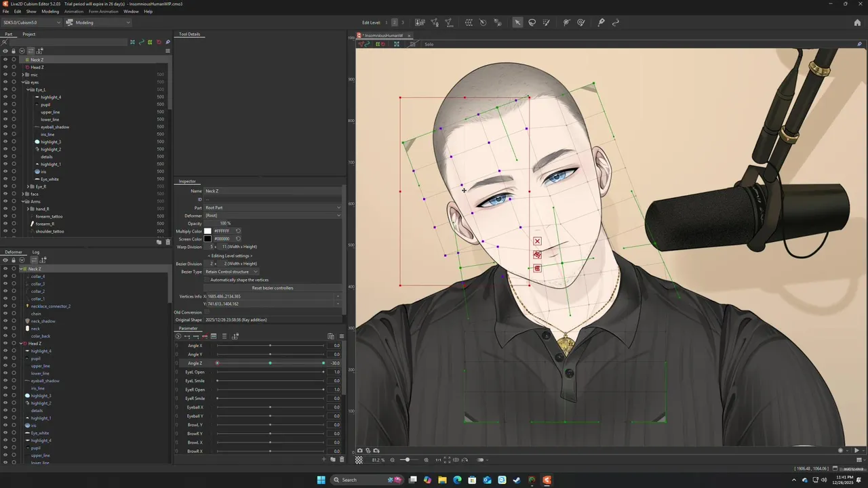Image resolution: width=868 pixels, height=488 pixels.
Task: Click Editing Level settings button
Action: (230, 256)
